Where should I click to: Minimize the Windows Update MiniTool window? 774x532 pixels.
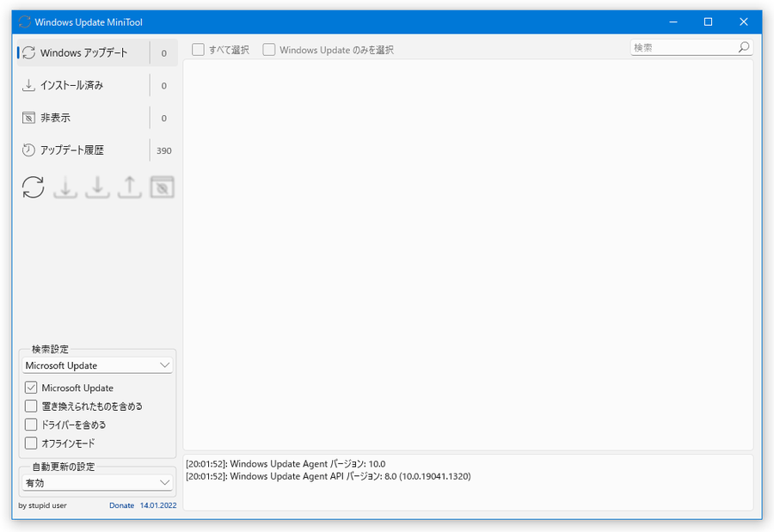tap(673, 22)
